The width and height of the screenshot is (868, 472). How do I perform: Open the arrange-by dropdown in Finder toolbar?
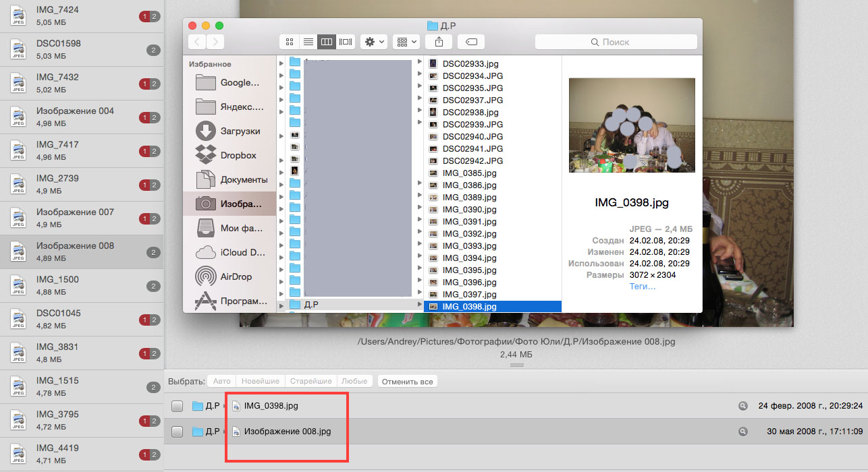pyautogui.click(x=406, y=42)
